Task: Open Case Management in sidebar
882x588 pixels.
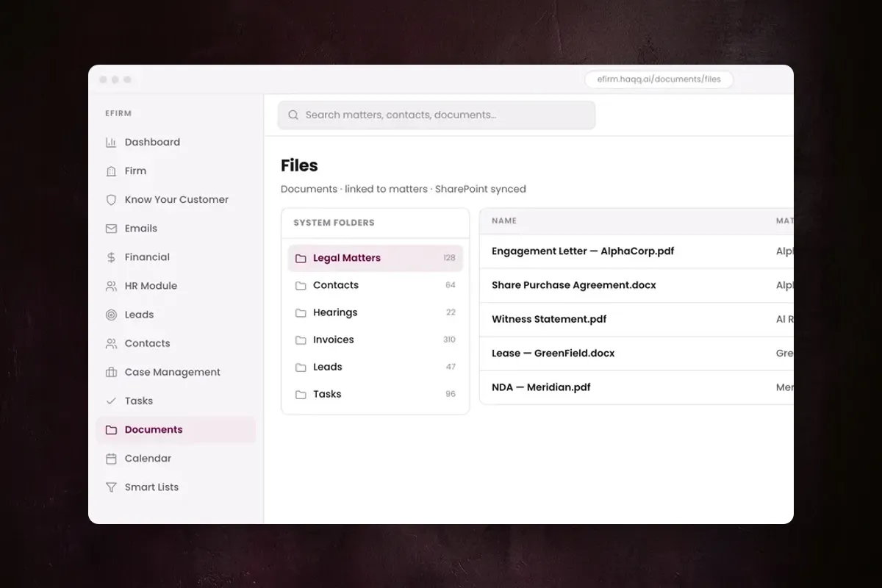Action: click(x=176, y=372)
